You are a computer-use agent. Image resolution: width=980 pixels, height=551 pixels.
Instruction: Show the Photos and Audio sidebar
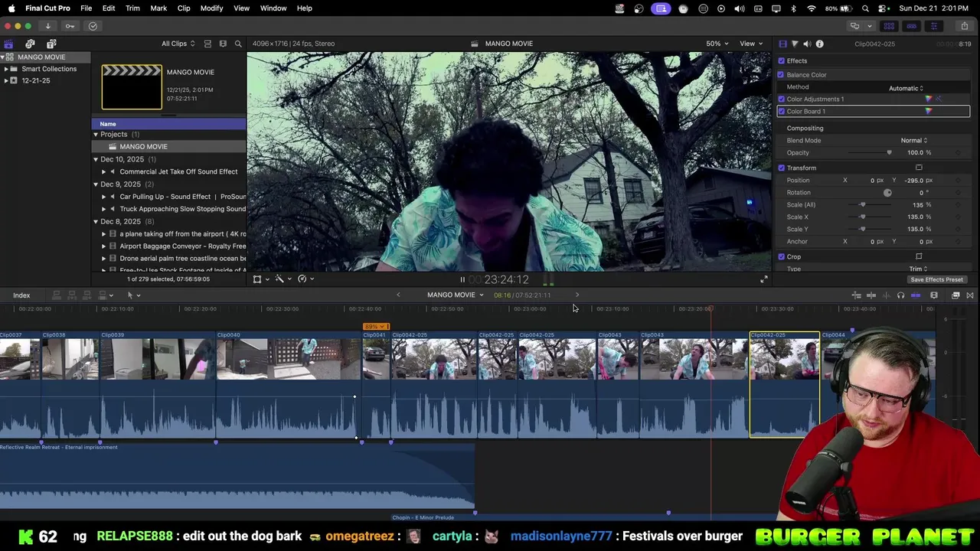tap(30, 44)
